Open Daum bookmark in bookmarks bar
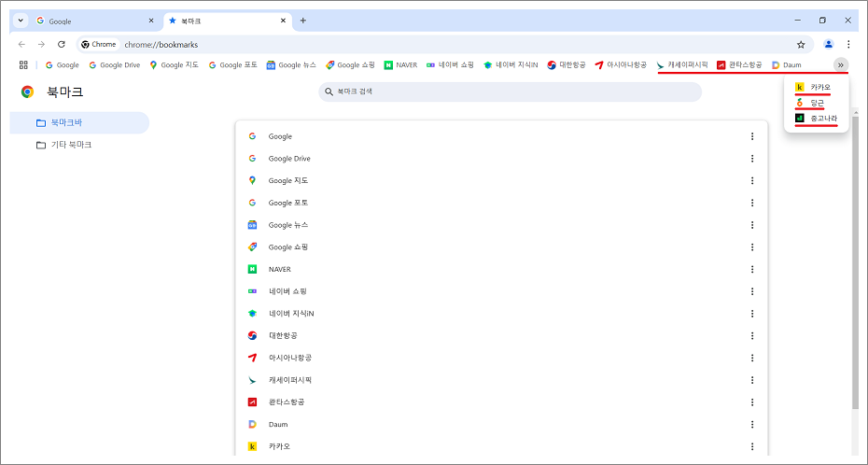This screenshot has height=465, width=868. coord(787,64)
